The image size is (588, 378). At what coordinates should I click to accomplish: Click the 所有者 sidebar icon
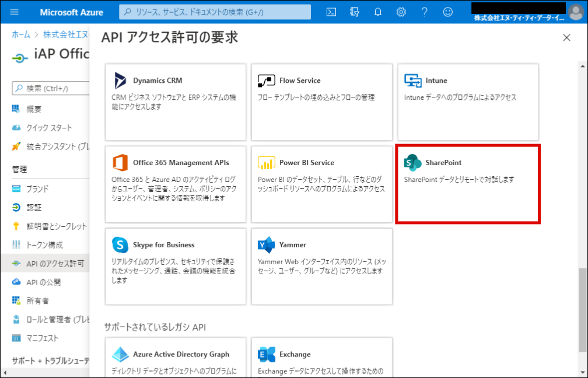(16, 301)
